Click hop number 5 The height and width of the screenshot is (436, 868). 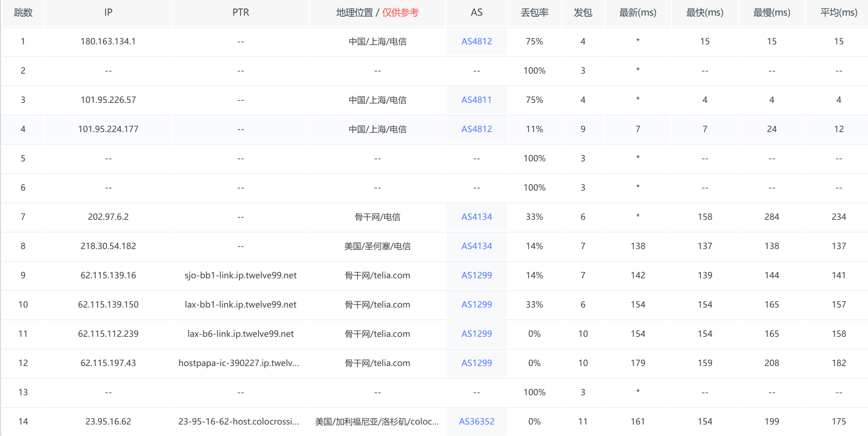(23, 158)
